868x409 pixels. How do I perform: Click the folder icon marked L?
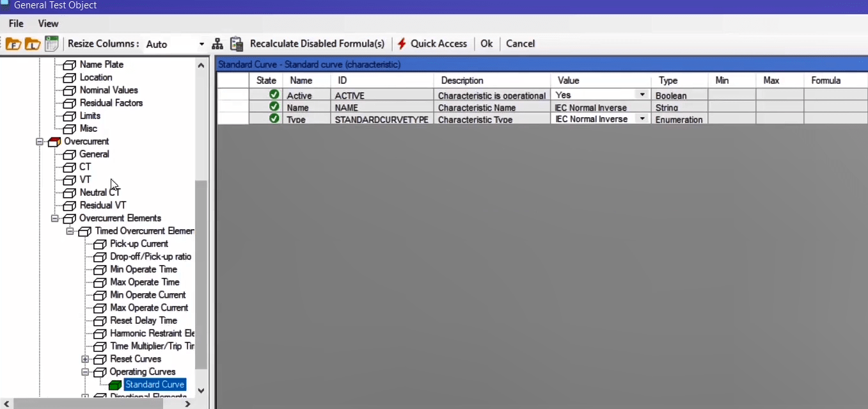pyautogui.click(x=32, y=44)
